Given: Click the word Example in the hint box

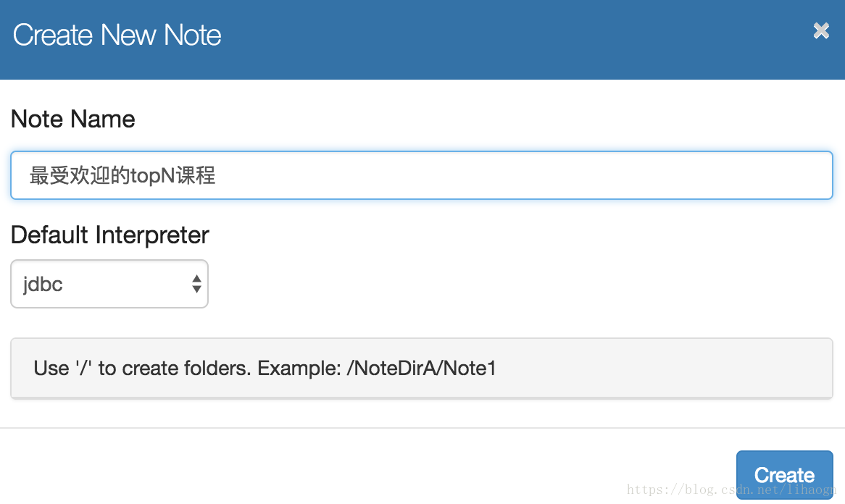Looking at the screenshot, I should [x=297, y=369].
